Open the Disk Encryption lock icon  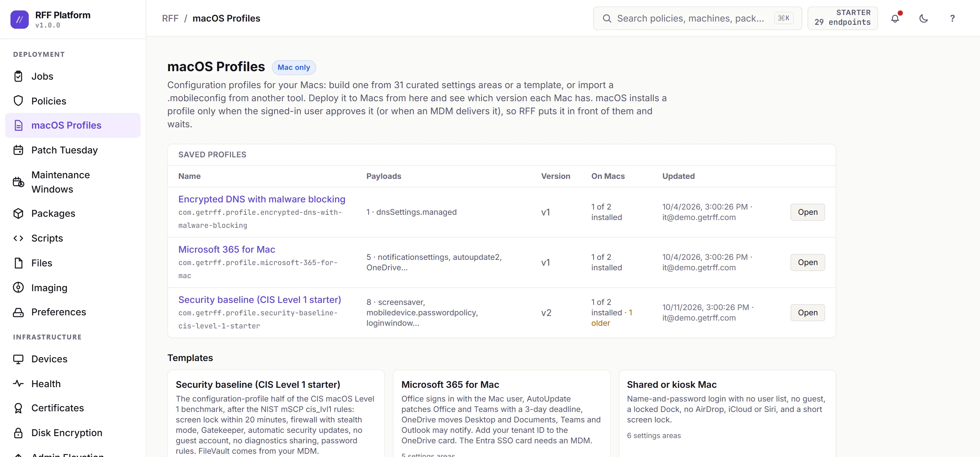(x=18, y=433)
